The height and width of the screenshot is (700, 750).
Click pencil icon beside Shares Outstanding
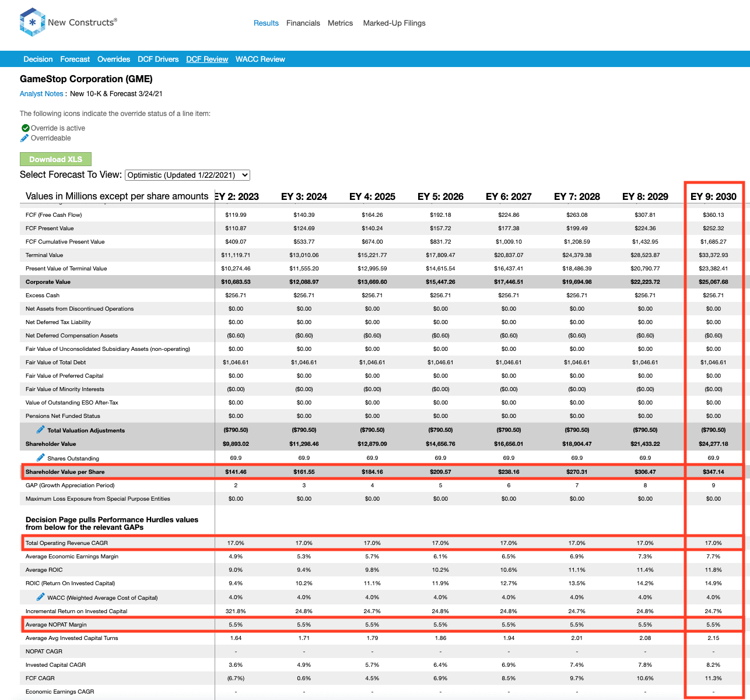point(40,458)
